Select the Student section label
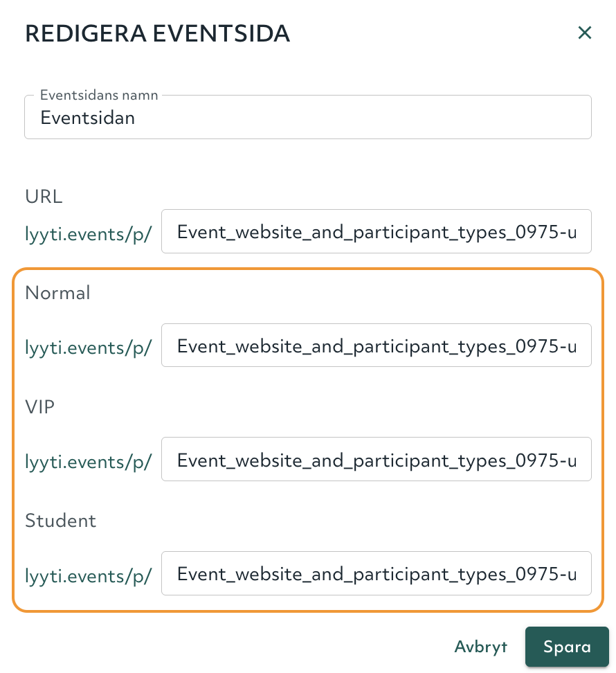 [x=60, y=521]
